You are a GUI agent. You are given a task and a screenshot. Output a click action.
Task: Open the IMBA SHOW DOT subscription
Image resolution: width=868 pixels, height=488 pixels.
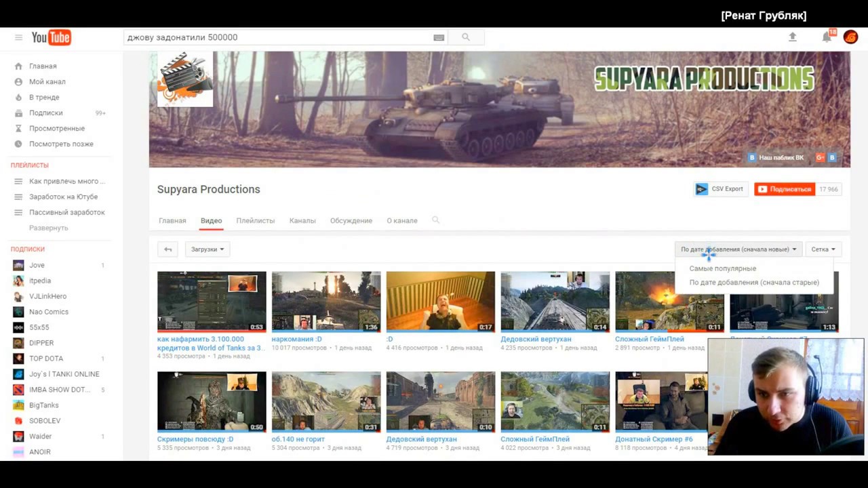click(60, 390)
